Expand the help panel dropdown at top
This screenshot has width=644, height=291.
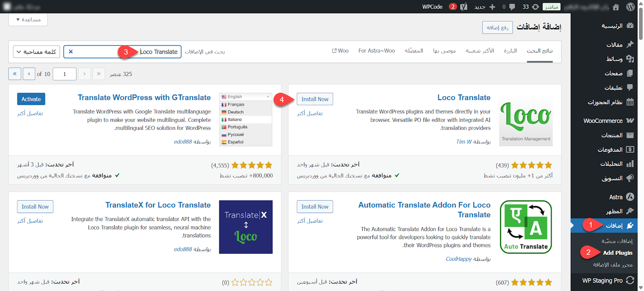(28, 19)
